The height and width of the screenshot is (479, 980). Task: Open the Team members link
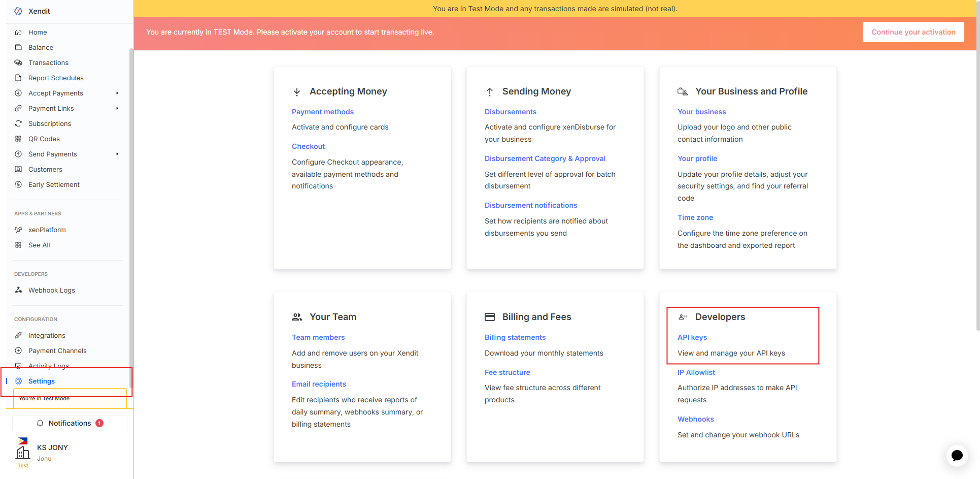318,337
